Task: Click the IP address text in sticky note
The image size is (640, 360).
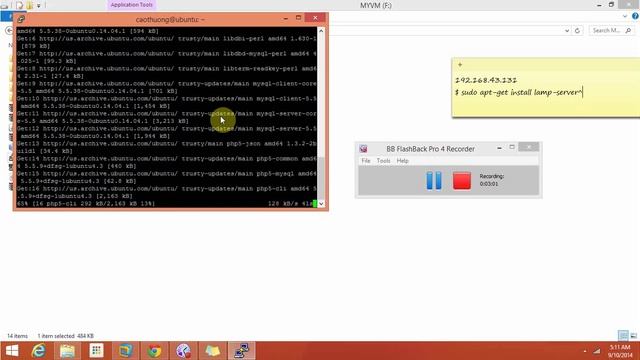Action: tap(486, 80)
